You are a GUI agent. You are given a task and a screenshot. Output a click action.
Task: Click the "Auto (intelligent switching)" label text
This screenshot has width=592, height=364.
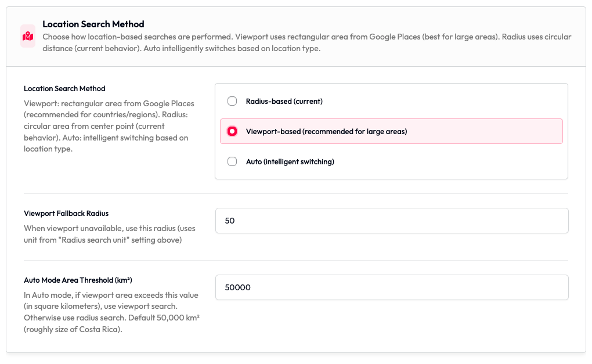click(x=290, y=161)
